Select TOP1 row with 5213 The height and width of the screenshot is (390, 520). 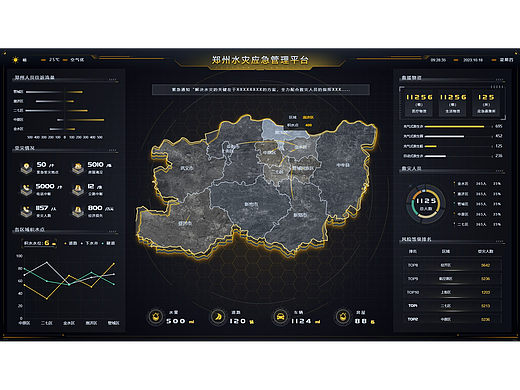pyautogui.click(x=452, y=306)
